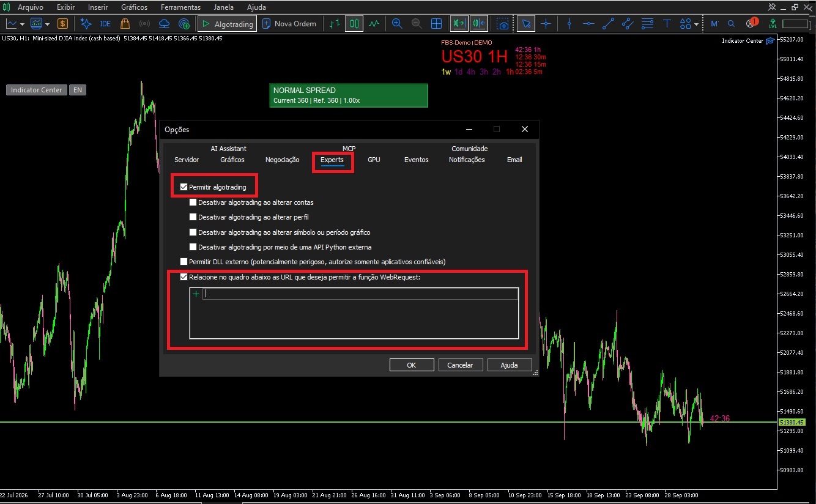This screenshot has width=816, height=504.
Task: Toggle the Algotrading toolbar button
Action: point(227,24)
